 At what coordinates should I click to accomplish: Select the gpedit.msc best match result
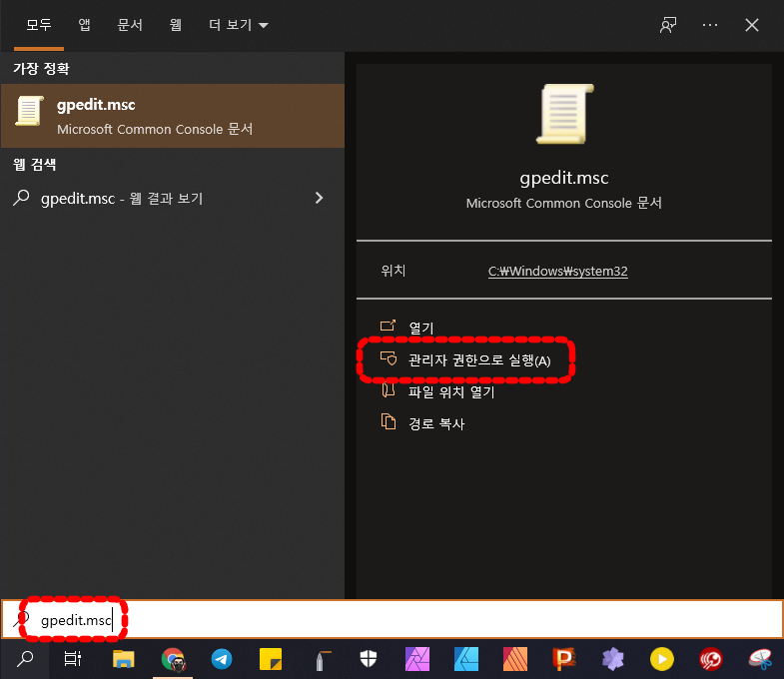coord(173,116)
